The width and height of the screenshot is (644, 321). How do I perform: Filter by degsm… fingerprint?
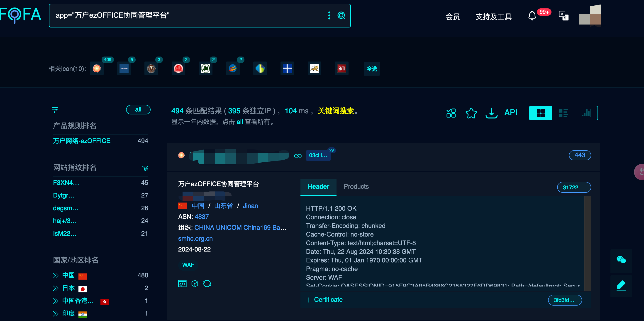(66, 208)
